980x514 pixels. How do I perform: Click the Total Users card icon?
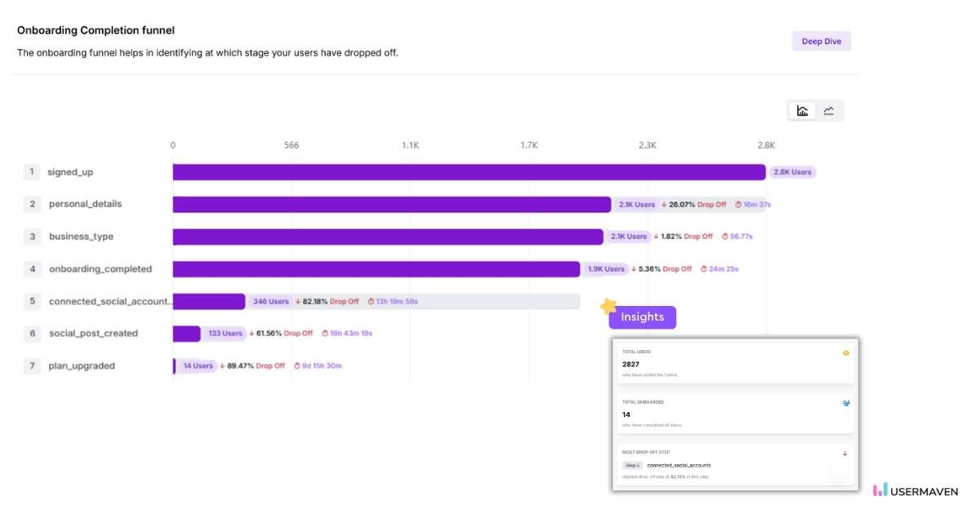845,353
